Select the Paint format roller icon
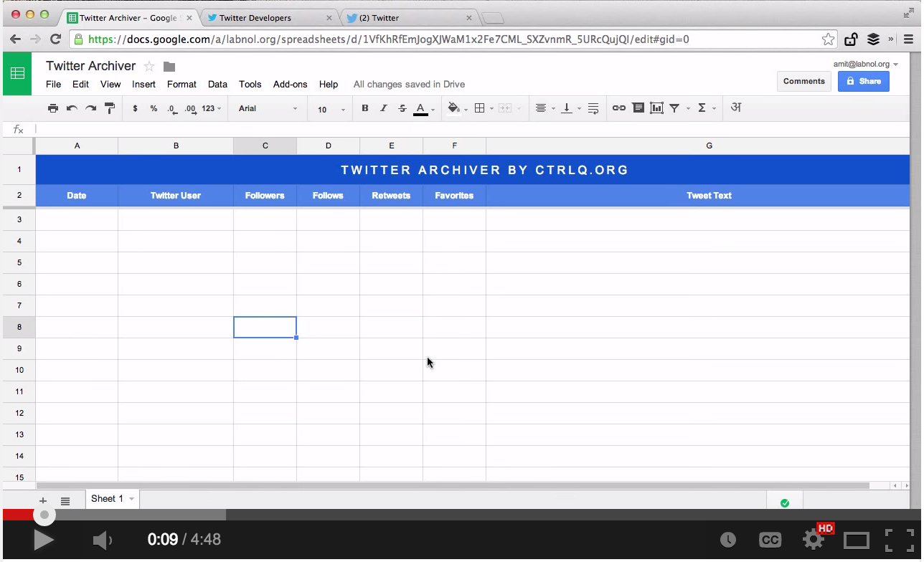Screen dimensions: 924x562 tap(110, 108)
